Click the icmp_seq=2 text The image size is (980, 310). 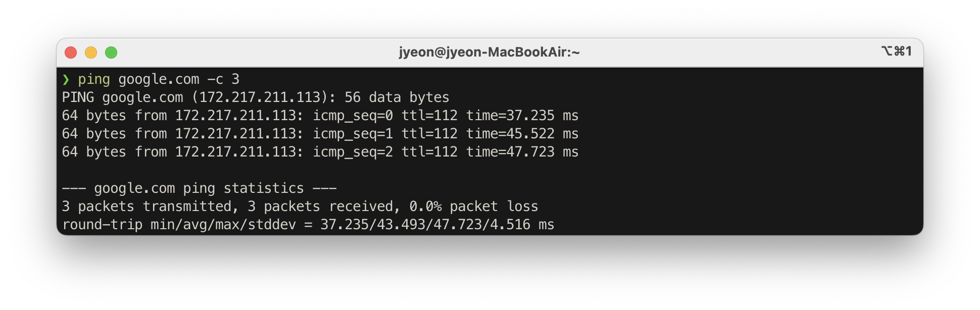point(353,152)
